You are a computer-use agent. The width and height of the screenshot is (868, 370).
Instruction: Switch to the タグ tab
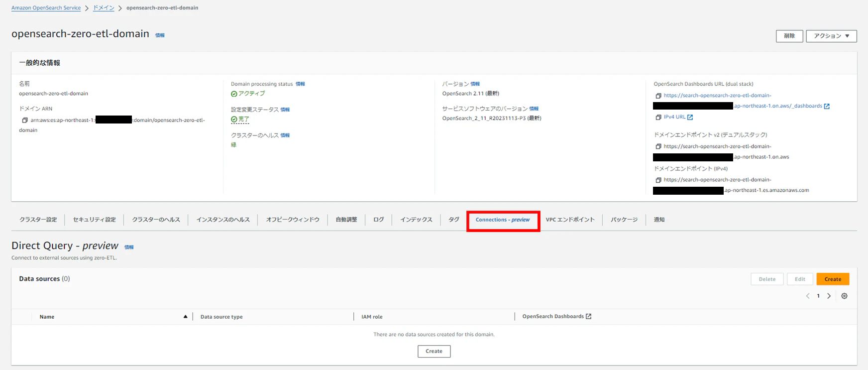pyautogui.click(x=454, y=220)
